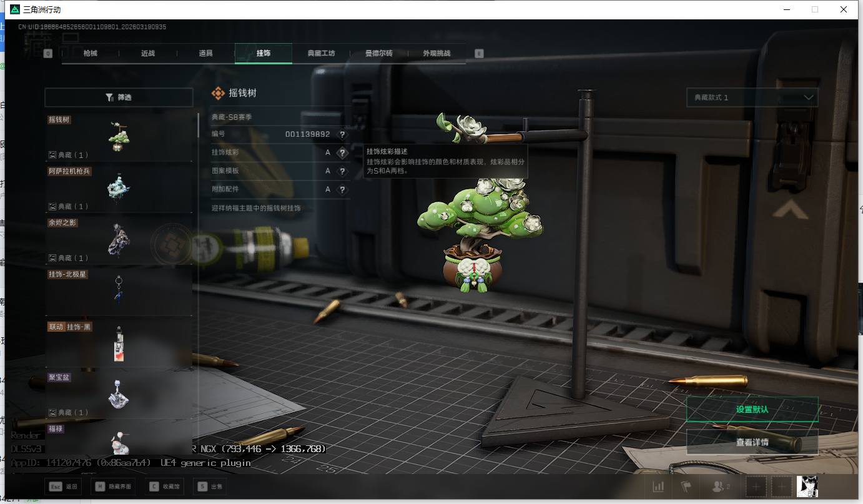
Task: Show the 附加配件 help tooltip icon
Action: coord(342,189)
